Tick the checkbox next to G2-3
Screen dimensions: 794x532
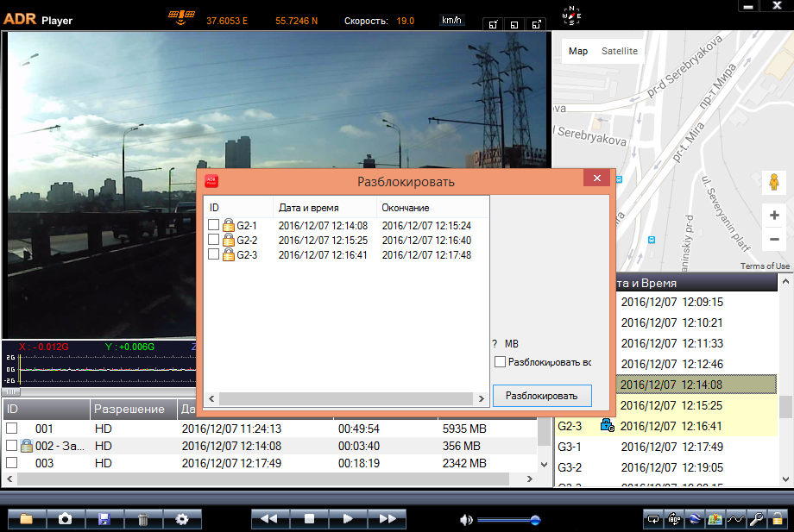click(x=213, y=254)
